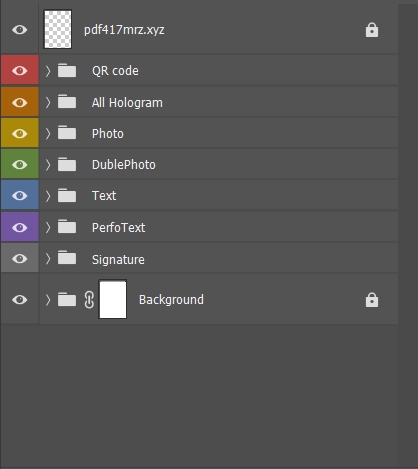This screenshot has height=469, width=418.
Task: Click the link chain icon on Background group
Action: coord(89,300)
